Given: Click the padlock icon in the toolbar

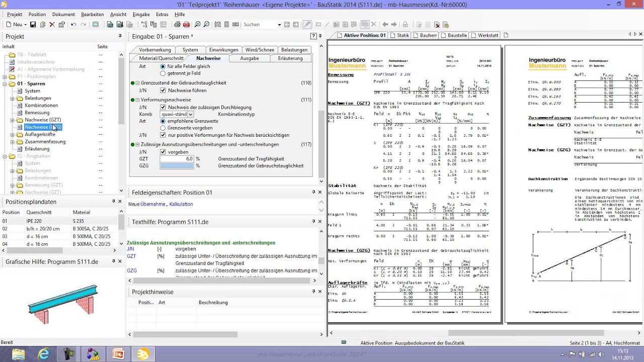Looking at the screenshot, I should tap(406, 25).
